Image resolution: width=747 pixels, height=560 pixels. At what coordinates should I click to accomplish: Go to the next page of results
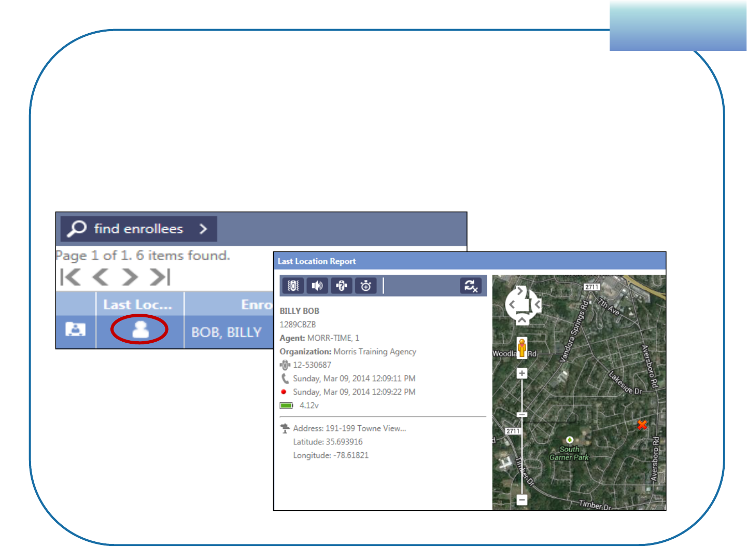pyautogui.click(x=130, y=277)
